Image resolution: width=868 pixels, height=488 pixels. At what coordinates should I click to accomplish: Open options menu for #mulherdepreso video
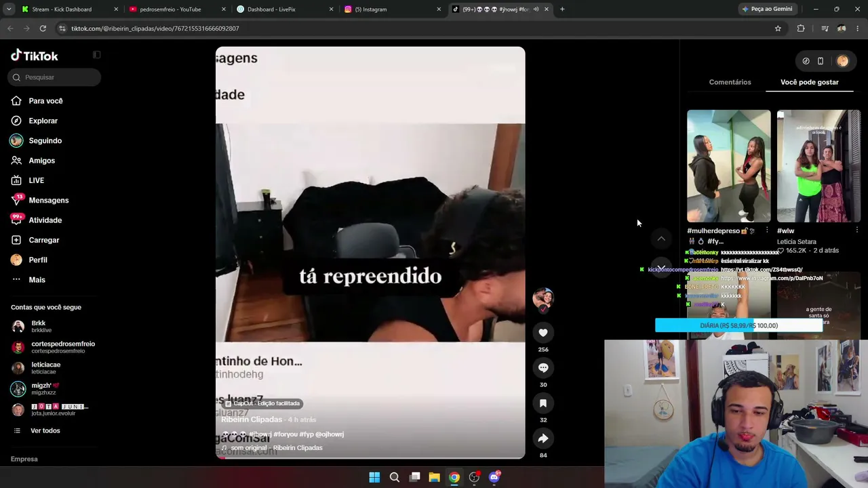coord(767,230)
